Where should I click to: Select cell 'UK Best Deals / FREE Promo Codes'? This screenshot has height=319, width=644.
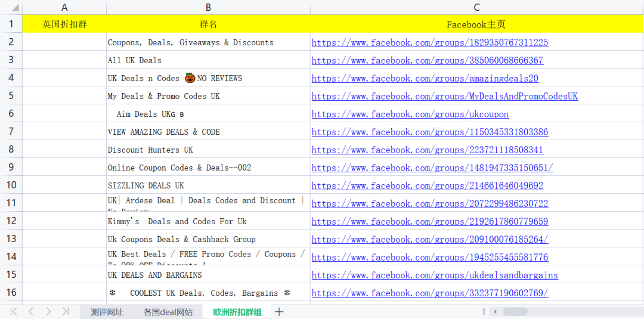click(x=208, y=257)
